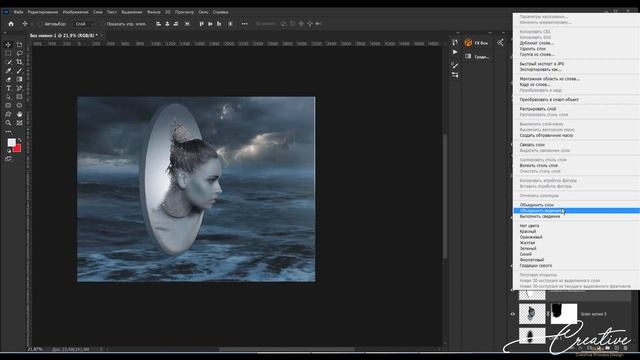
Task: Choose Объединить видимые in context menu
Action: 576,211
